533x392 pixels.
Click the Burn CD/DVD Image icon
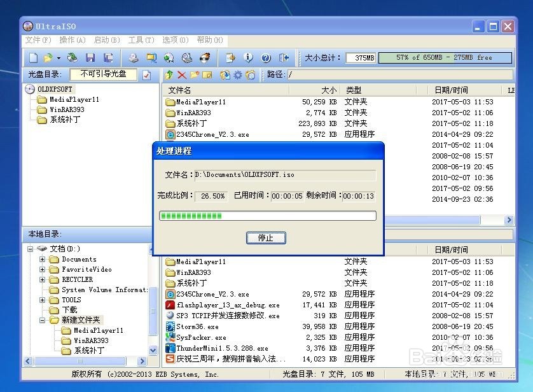pos(205,58)
